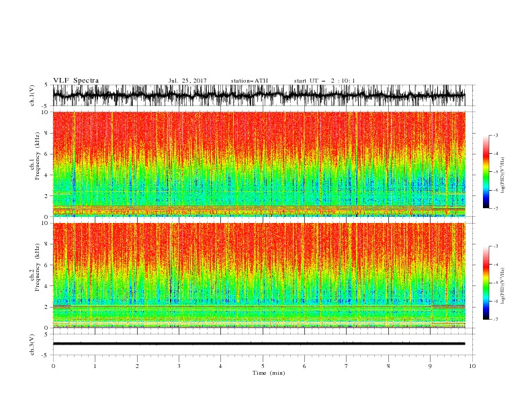Click the ch.1 spectrogram panel
The width and height of the screenshot is (532, 411).
coord(259,164)
